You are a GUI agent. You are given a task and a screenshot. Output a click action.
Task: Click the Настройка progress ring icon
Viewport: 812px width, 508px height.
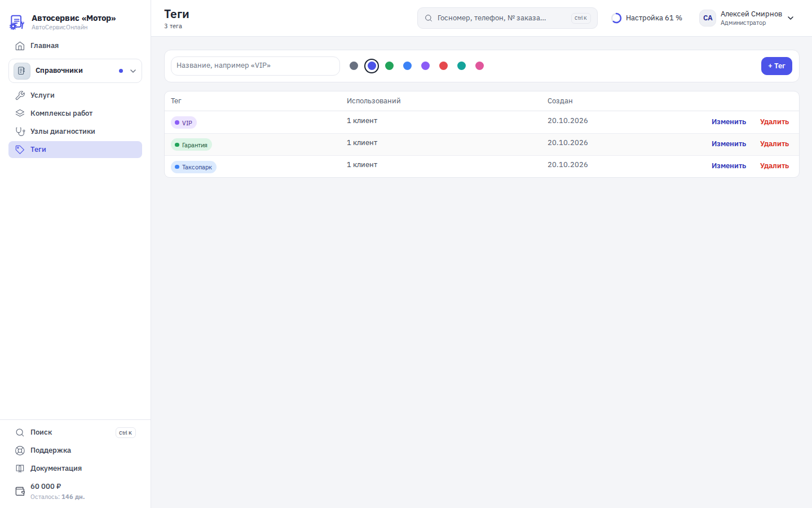(x=616, y=18)
